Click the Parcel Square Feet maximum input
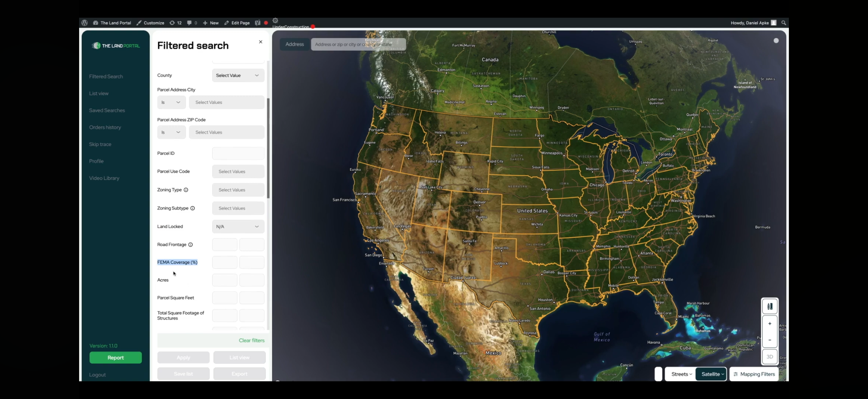Screen dimensions: 868x399 [252, 298]
